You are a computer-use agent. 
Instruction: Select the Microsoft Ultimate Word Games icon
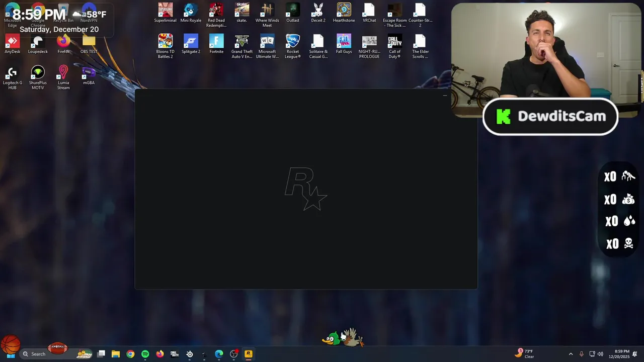(267, 47)
